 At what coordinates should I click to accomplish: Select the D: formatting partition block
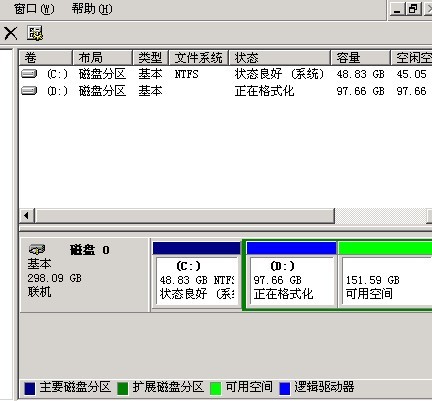pyautogui.click(x=292, y=275)
